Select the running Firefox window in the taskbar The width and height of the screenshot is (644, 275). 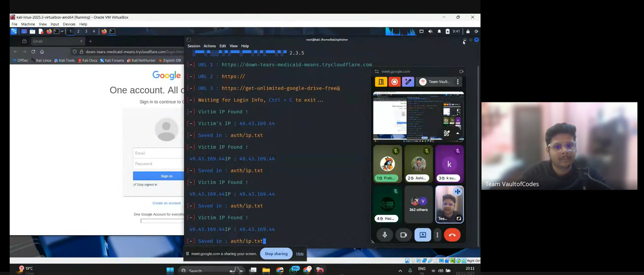click(104, 31)
